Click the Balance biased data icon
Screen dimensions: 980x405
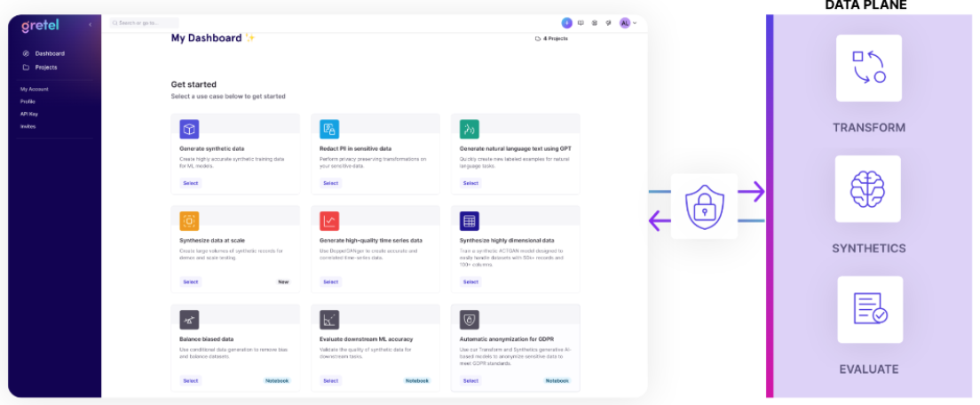click(x=189, y=320)
